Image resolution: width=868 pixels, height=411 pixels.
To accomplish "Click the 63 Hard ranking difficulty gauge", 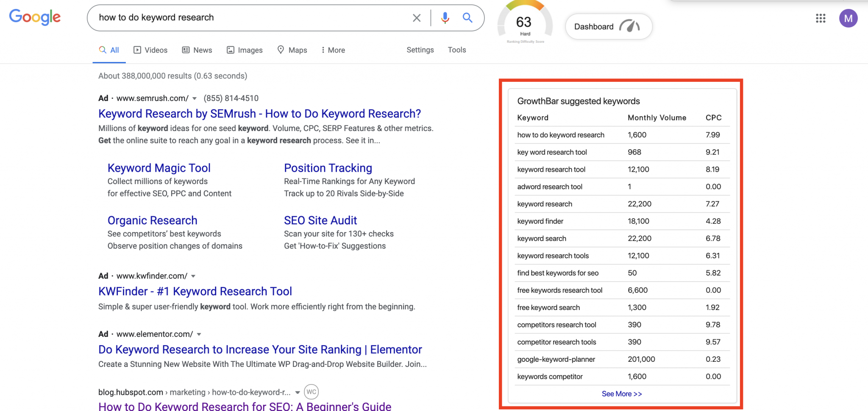I will (x=525, y=21).
